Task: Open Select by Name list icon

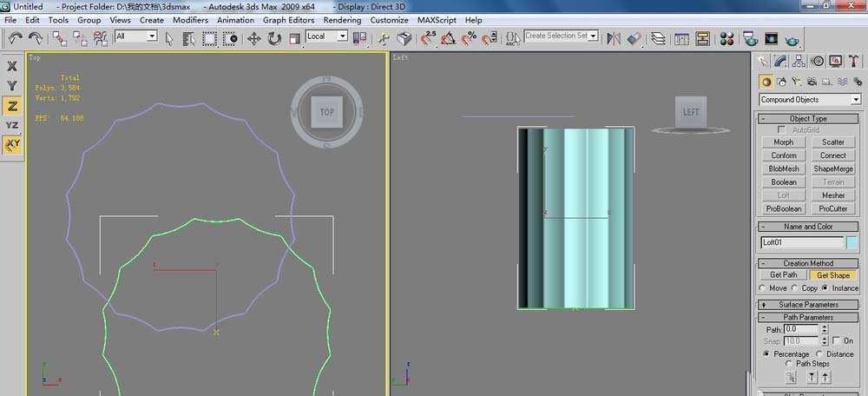Action: (188, 38)
